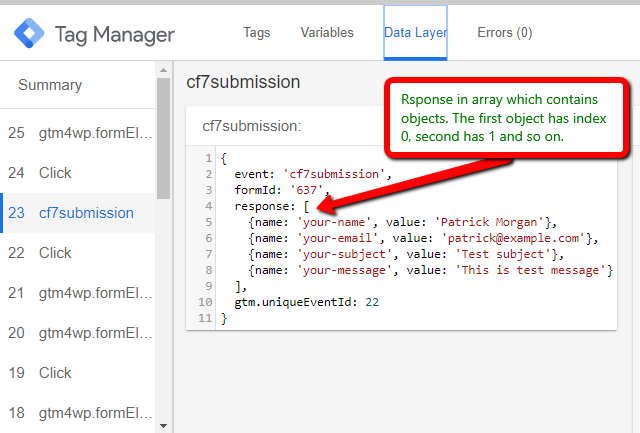The image size is (640, 433).
Task: Click the 'your-subject' field name
Action: click(x=344, y=254)
